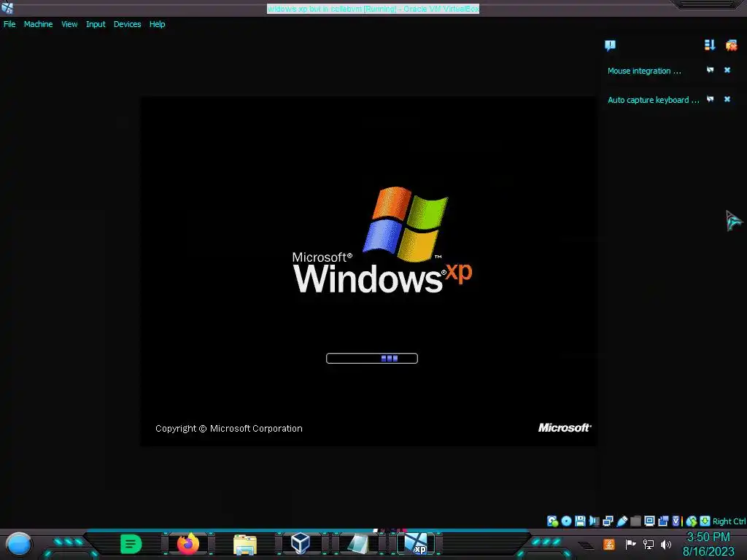Expand the Auto capture keyboard notification text

click(x=653, y=100)
